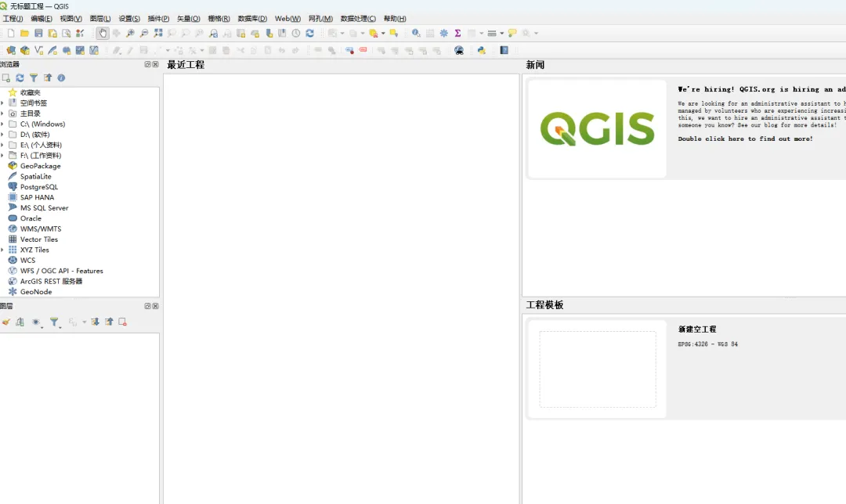This screenshot has height=504, width=846.
Task: Save project with the floppy disk icon
Action: click(x=38, y=34)
